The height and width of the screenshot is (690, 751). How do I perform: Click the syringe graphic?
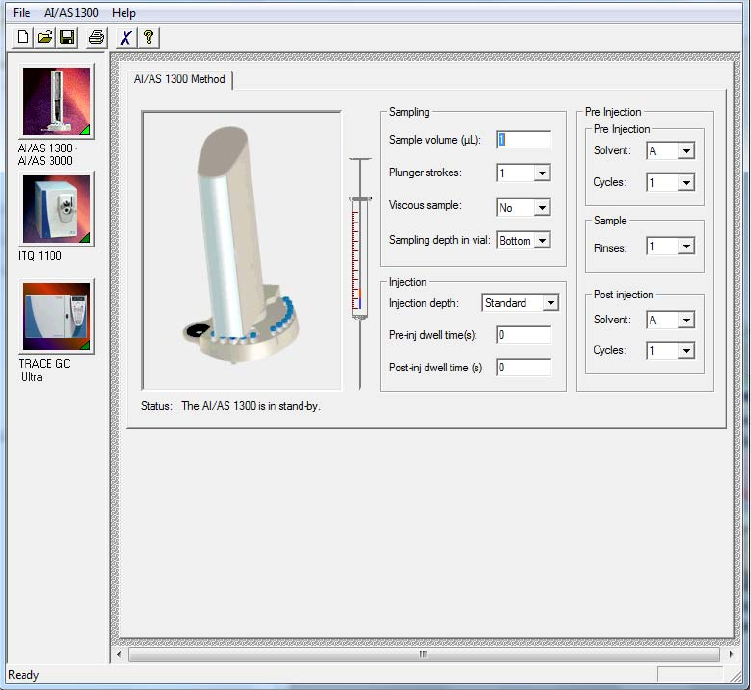point(360,273)
